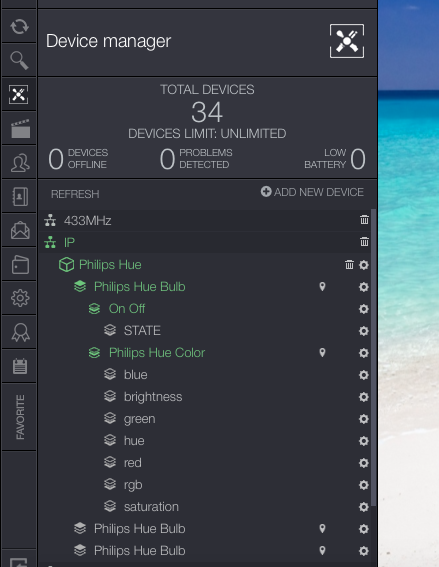The width and height of the screenshot is (439, 567).
Task: Open the envelope messages icon
Action: (20, 230)
